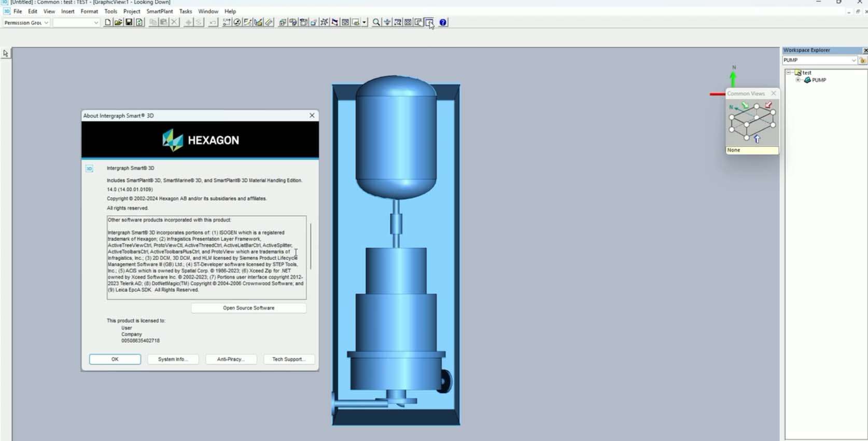Image resolution: width=868 pixels, height=441 pixels.
Task: Click the Refresh Workspace toolbar icon
Action: tap(139, 22)
